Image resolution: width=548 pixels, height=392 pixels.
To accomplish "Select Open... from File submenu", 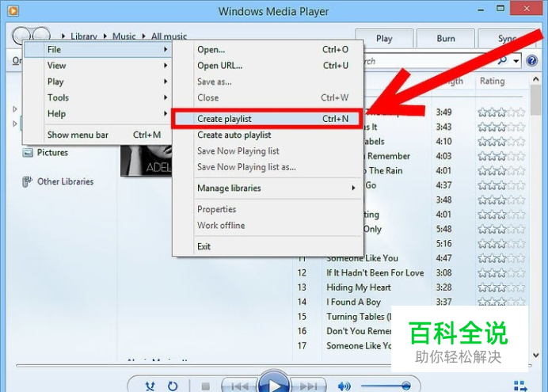I will 268,50.
